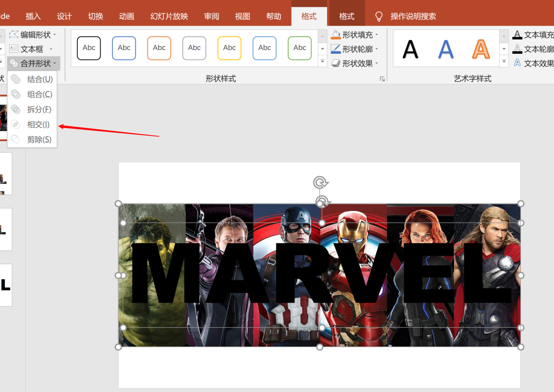Select 相交(I) to intersect shapes
554x392 pixels.
[x=32, y=125]
